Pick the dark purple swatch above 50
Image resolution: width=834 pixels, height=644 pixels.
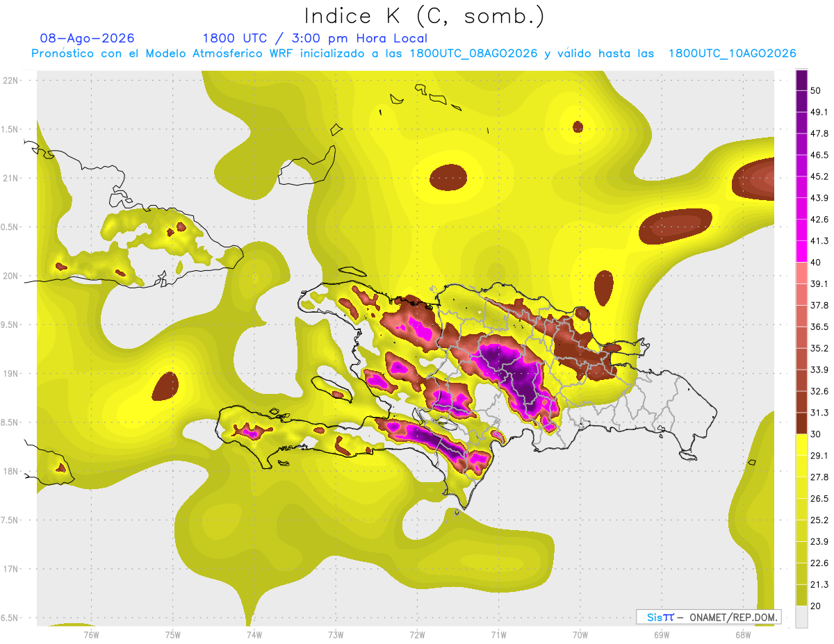pyautogui.click(x=801, y=80)
